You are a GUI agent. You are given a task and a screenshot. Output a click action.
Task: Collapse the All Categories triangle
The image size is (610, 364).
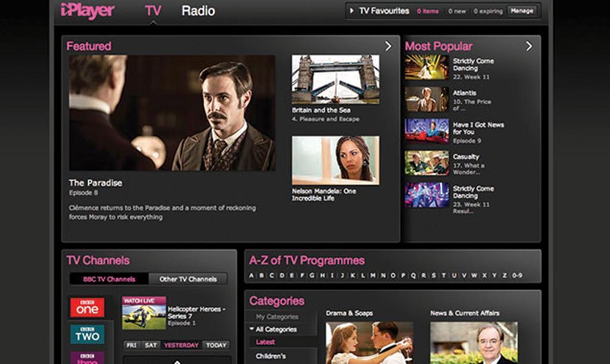click(251, 329)
